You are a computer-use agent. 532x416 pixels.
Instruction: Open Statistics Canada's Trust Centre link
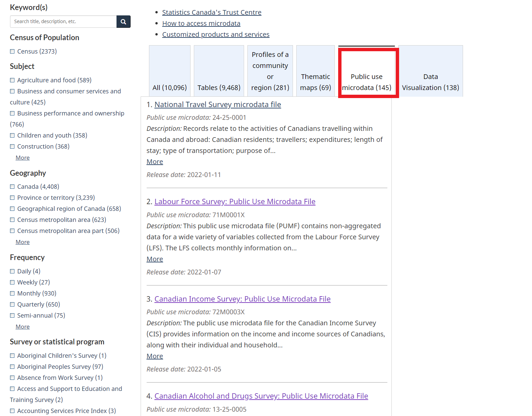(212, 12)
